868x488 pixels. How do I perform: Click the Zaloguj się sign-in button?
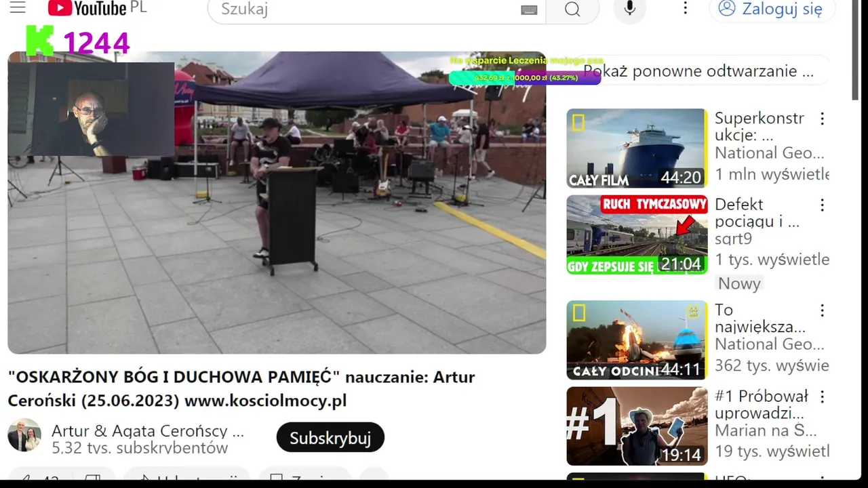(x=772, y=9)
